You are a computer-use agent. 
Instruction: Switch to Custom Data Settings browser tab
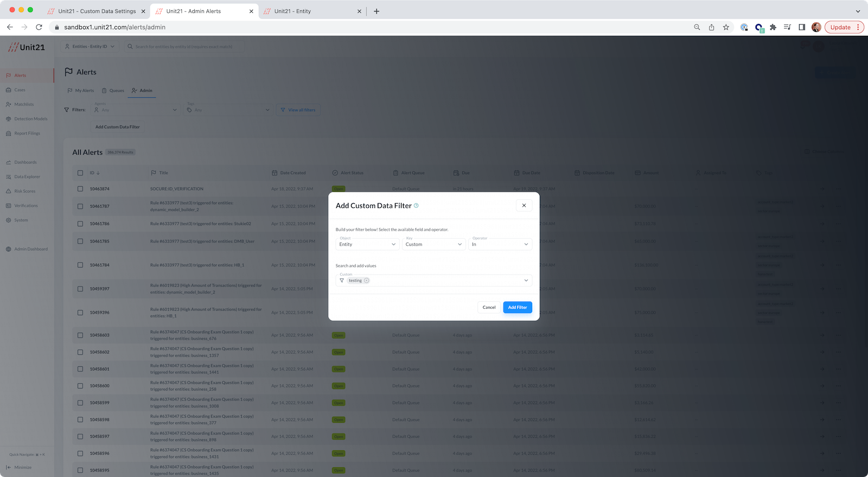point(97,11)
